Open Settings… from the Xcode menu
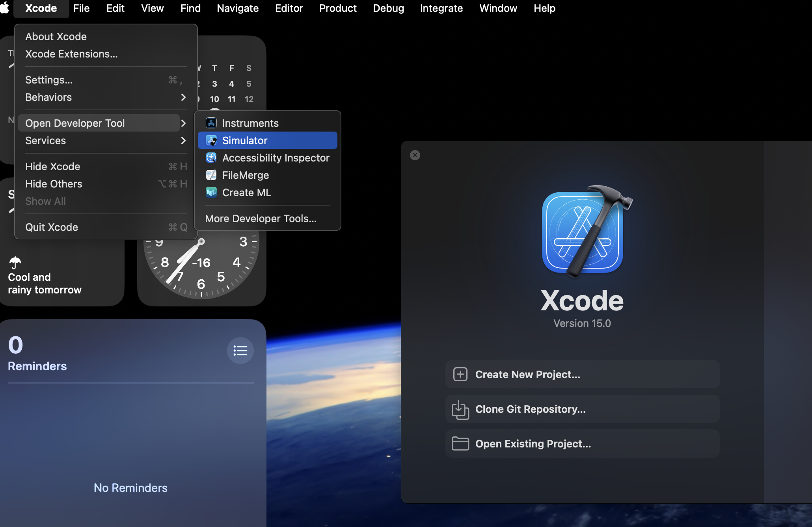Viewport: 812px width, 527px height. click(106, 80)
